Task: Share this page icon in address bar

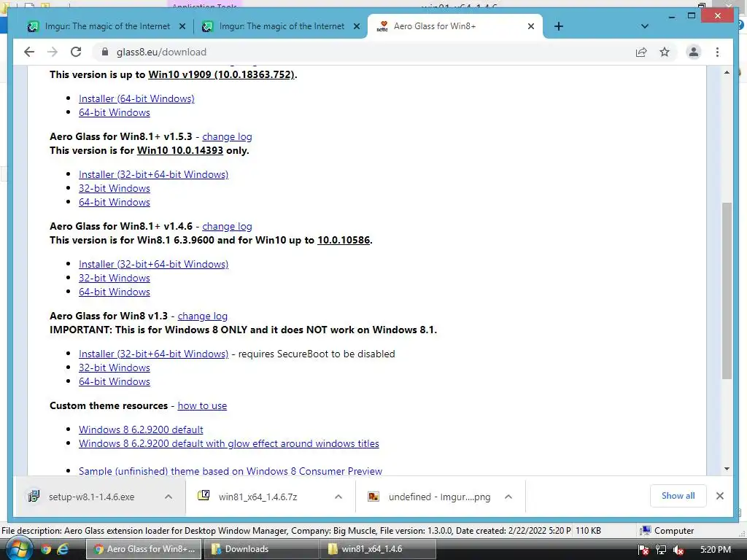Action: (x=641, y=52)
